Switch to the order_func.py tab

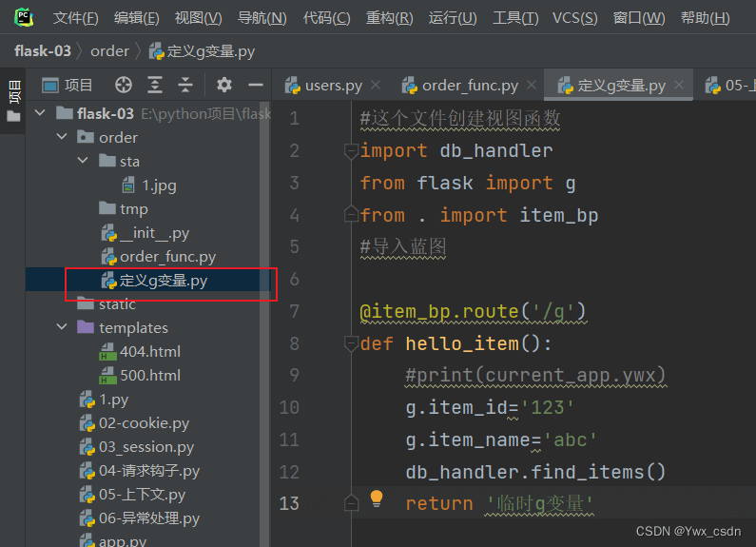click(x=470, y=86)
